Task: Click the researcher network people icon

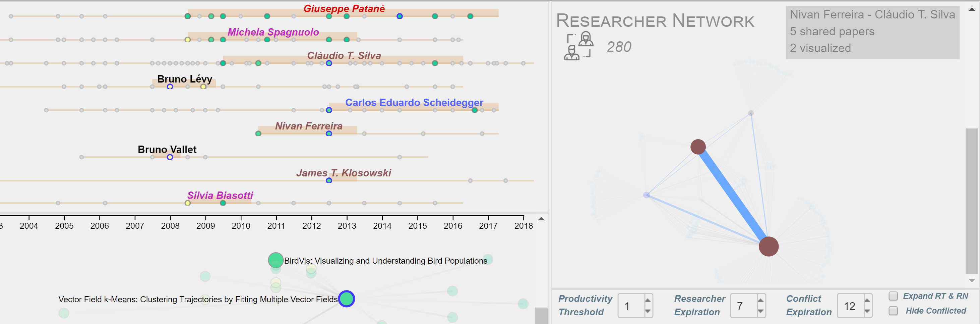Action: (x=578, y=46)
